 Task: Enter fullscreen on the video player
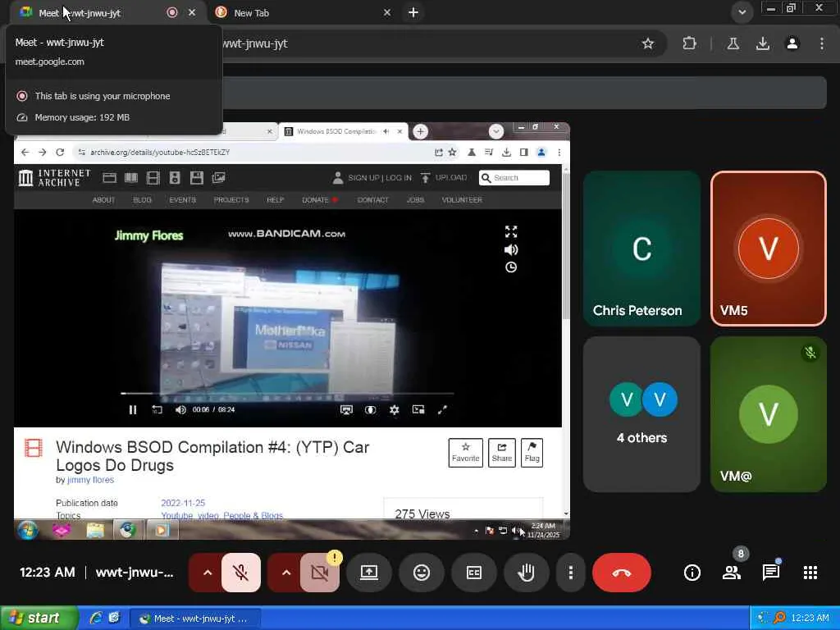point(442,410)
